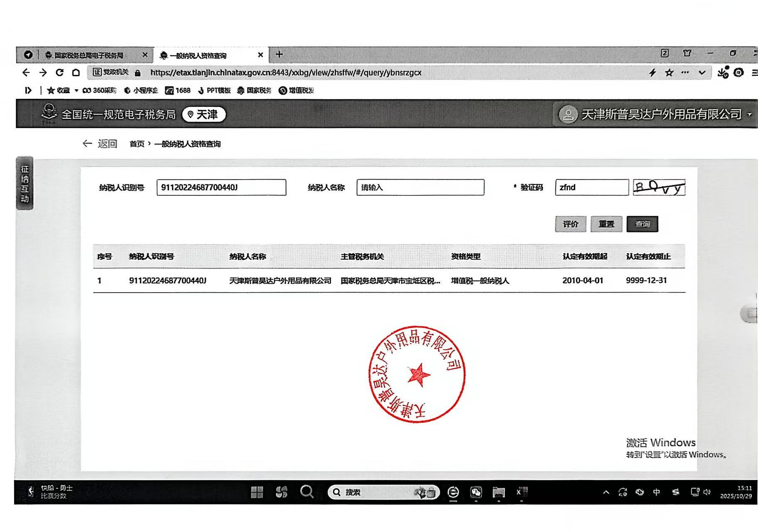This screenshot has height=532, width=758.
Task: Click the bookmark star icon in address bar
Action: pos(669,73)
